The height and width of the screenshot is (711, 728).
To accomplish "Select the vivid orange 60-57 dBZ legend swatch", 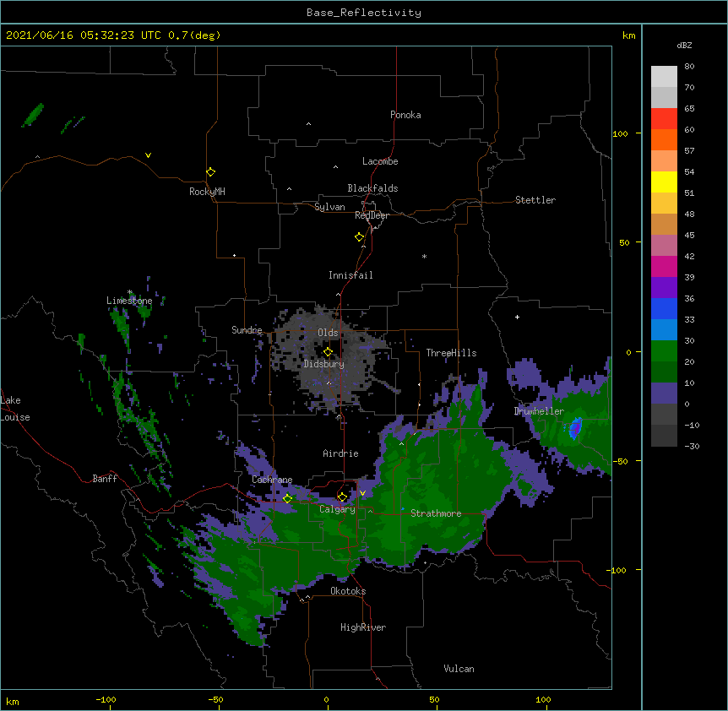I will click(x=664, y=140).
